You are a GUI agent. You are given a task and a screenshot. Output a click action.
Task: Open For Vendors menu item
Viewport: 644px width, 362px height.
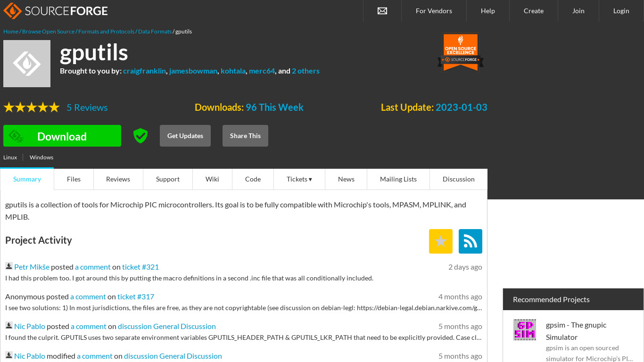coord(434,11)
